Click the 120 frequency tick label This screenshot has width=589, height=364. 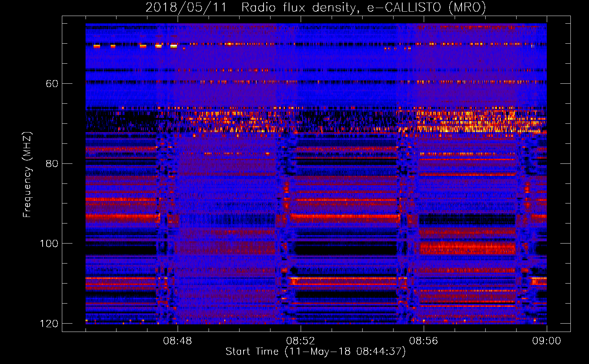pos(49,324)
